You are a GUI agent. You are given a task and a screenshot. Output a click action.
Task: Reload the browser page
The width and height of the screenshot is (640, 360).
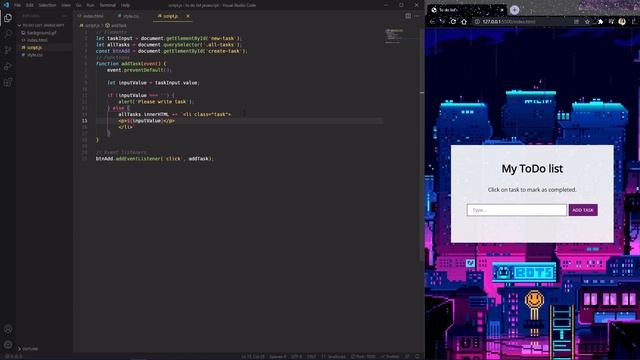click(453, 22)
